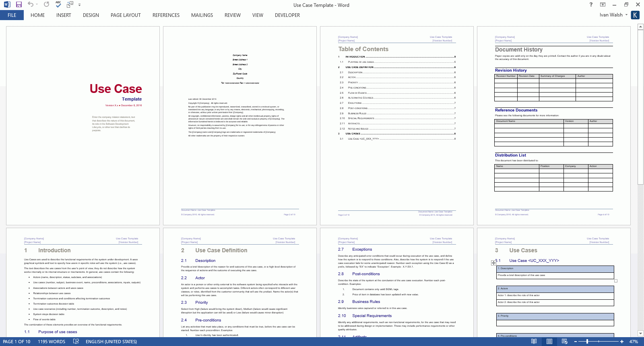
Task: Click the Table of Contents heading
Action: 363,49
